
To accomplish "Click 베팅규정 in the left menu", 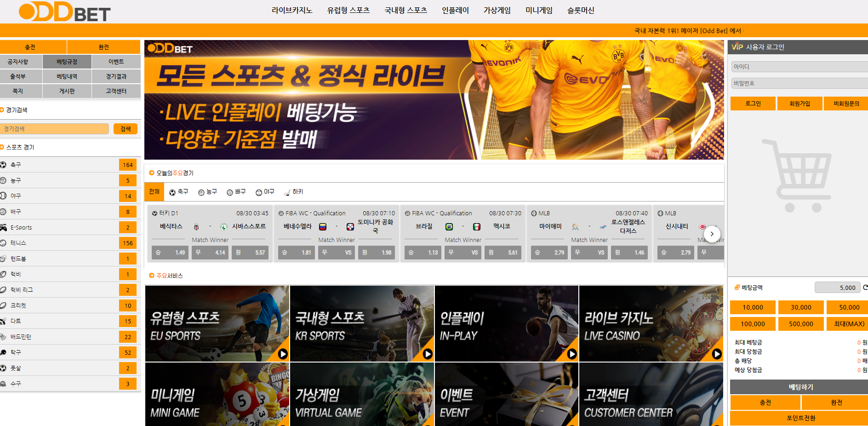I will (x=67, y=62).
